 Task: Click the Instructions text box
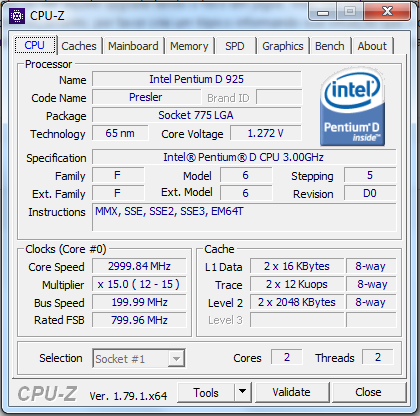pyautogui.click(x=244, y=217)
